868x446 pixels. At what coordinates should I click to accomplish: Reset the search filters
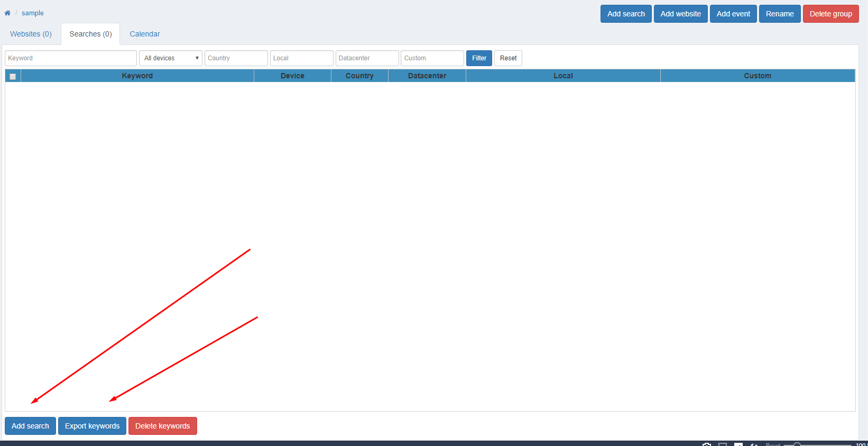508,58
